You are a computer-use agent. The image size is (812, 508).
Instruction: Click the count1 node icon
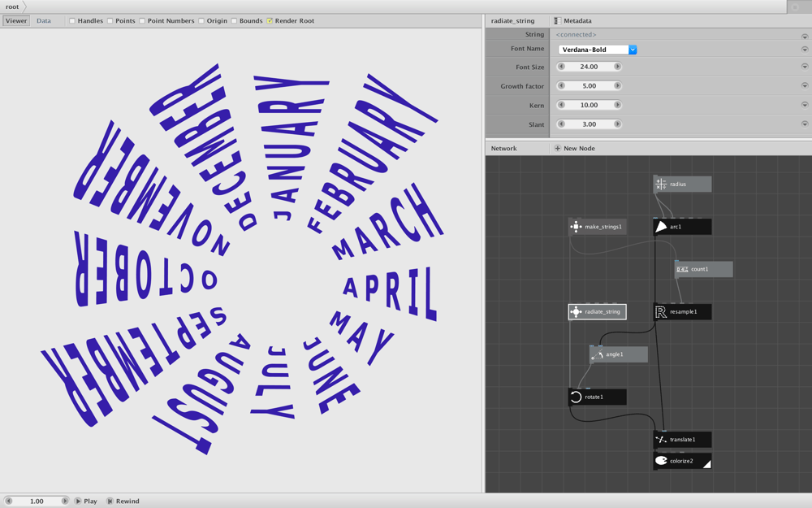tap(682, 269)
